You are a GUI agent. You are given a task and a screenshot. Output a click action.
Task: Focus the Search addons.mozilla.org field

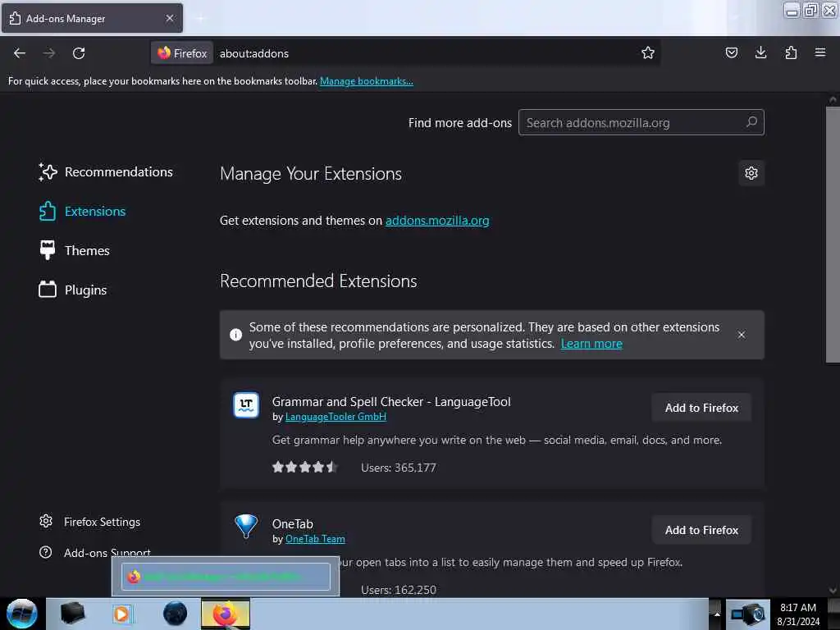point(641,123)
